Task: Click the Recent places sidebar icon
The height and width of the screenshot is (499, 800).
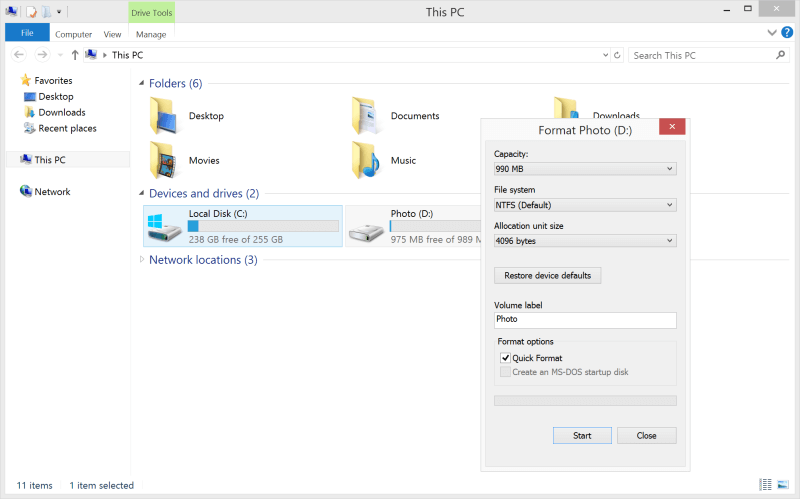Action: point(30,128)
